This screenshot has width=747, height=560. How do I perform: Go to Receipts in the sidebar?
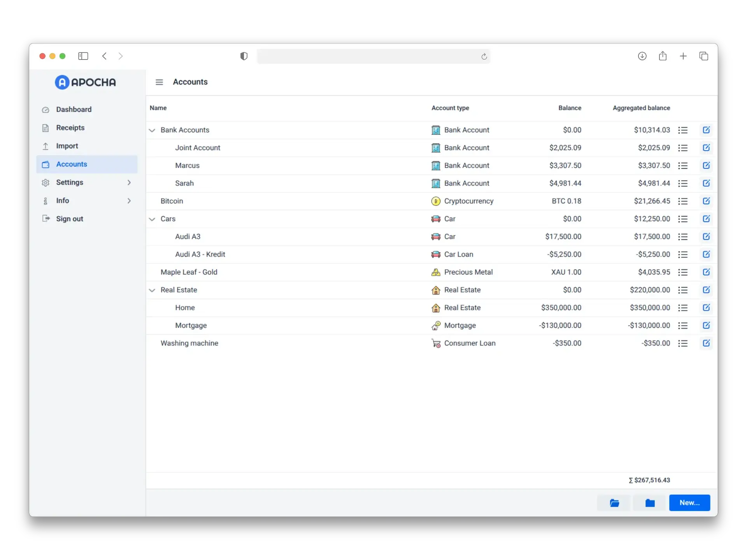[70, 128]
